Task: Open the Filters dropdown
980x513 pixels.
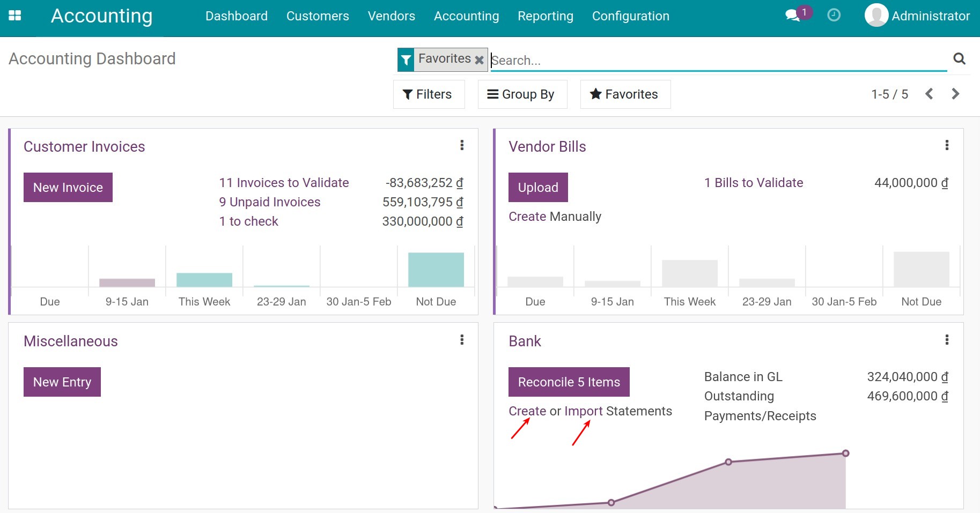Action: (429, 94)
